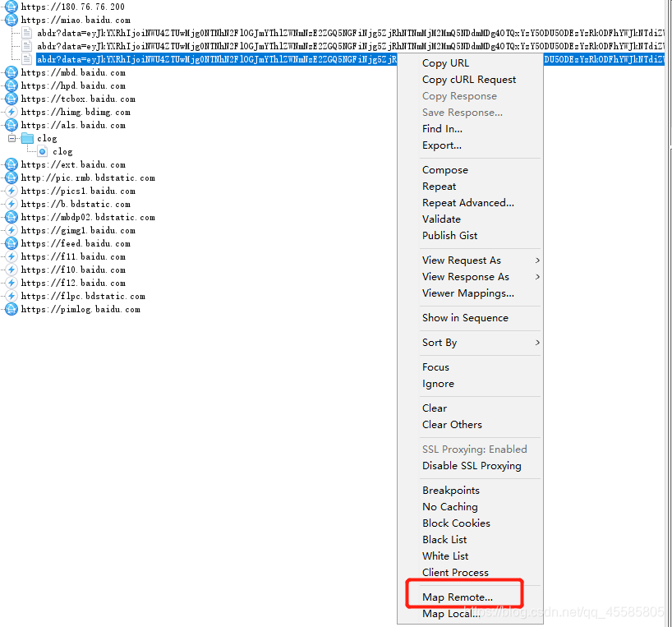Select https://tcbox.baidu.com host row
Viewport: 672px width, 627px height.
pos(78,99)
